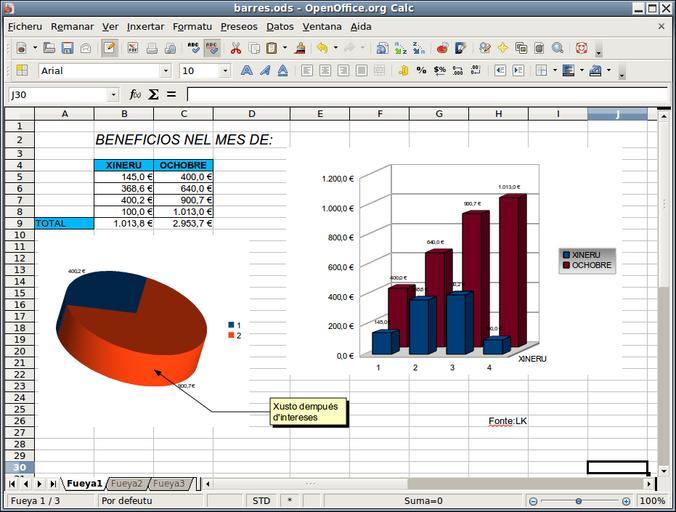This screenshot has width=676, height=512.
Task: Click the zoom slider in status bar
Action: [x=580, y=500]
